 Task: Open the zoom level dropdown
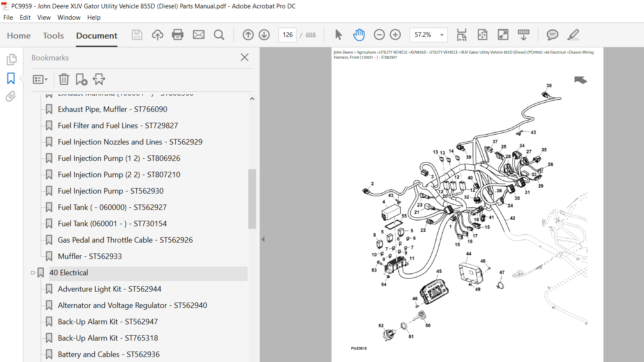[441, 35]
